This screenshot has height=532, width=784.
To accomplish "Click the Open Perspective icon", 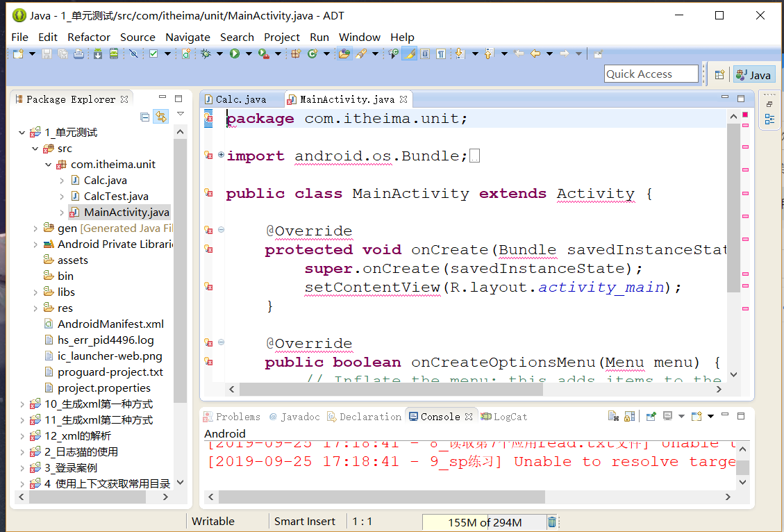I will click(x=719, y=75).
